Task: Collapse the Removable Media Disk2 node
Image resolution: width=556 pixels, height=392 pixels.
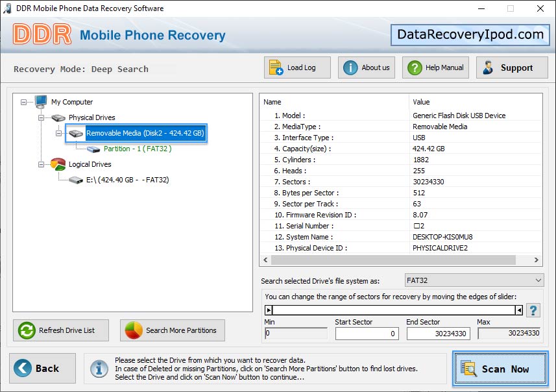Action: point(58,134)
